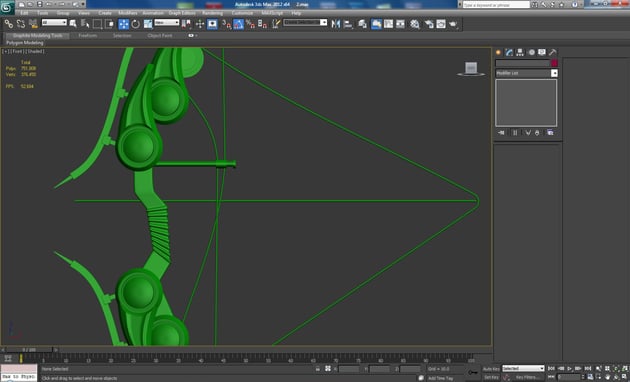Viewport: 630px width, 382px height.
Task: Open the 3ds Max application button menu
Action: pyautogui.click(x=7, y=7)
